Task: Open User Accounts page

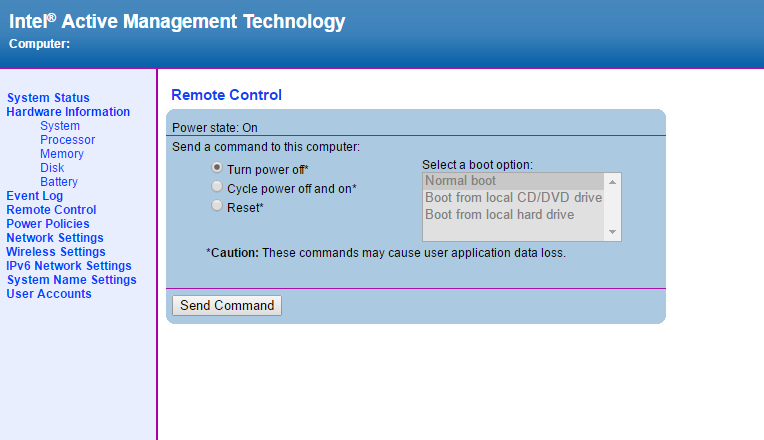Action: click(49, 294)
